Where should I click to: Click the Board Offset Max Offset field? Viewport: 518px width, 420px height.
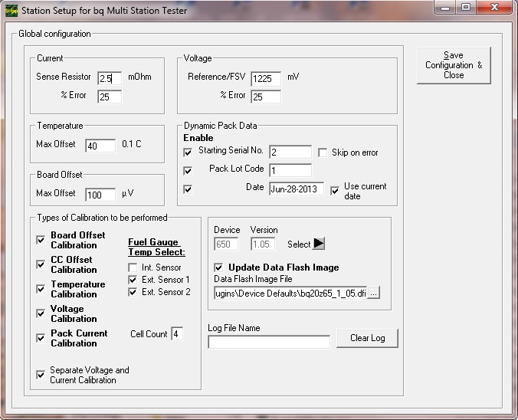click(x=100, y=195)
